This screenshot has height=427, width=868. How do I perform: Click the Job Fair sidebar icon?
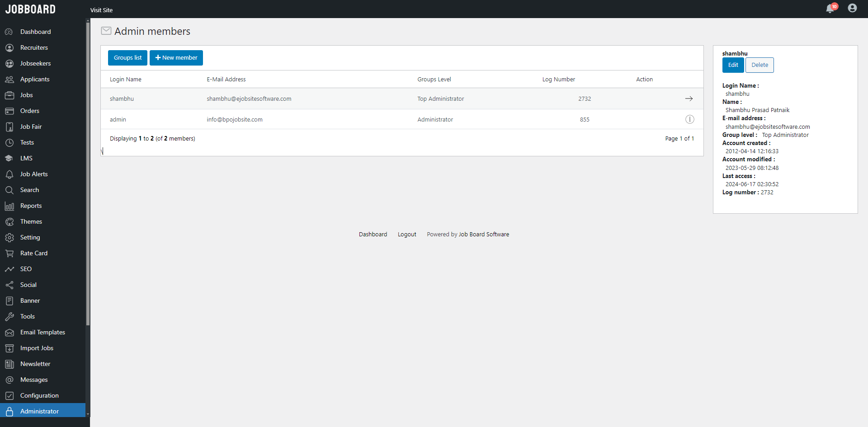pyautogui.click(x=9, y=127)
